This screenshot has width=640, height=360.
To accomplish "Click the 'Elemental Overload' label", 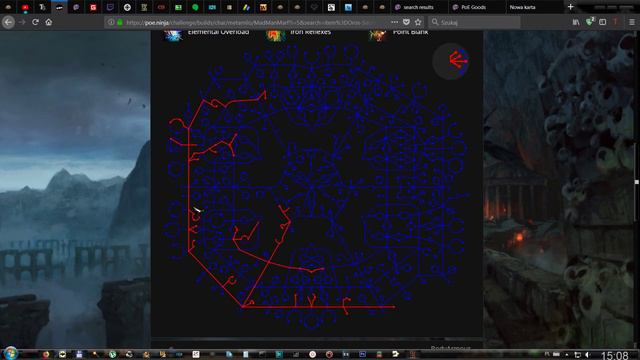I will (x=218, y=32).
